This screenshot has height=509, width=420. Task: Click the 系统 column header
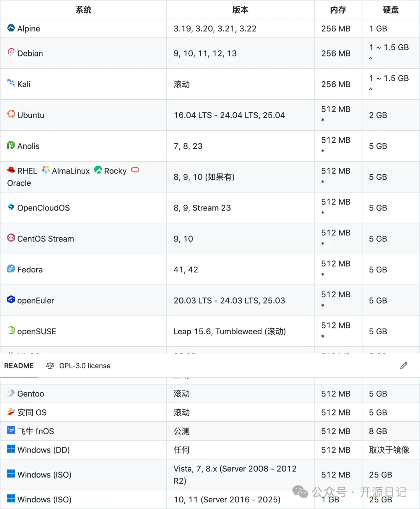[83, 10]
